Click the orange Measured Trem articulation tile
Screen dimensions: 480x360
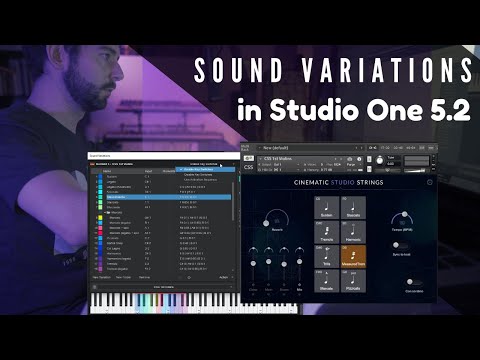click(x=353, y=256)
